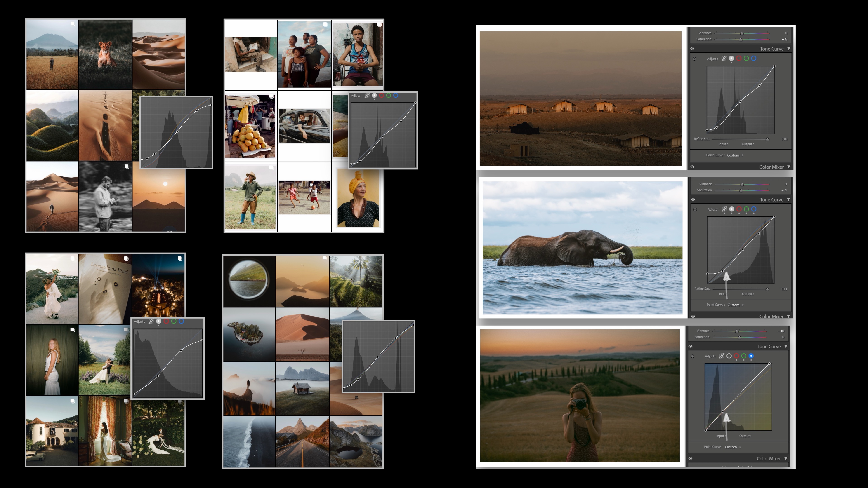Select blue channel in panel over wedding photos
Image resolution: width=868 pixels, height=488 pixels.
click(x=181, y=321)
